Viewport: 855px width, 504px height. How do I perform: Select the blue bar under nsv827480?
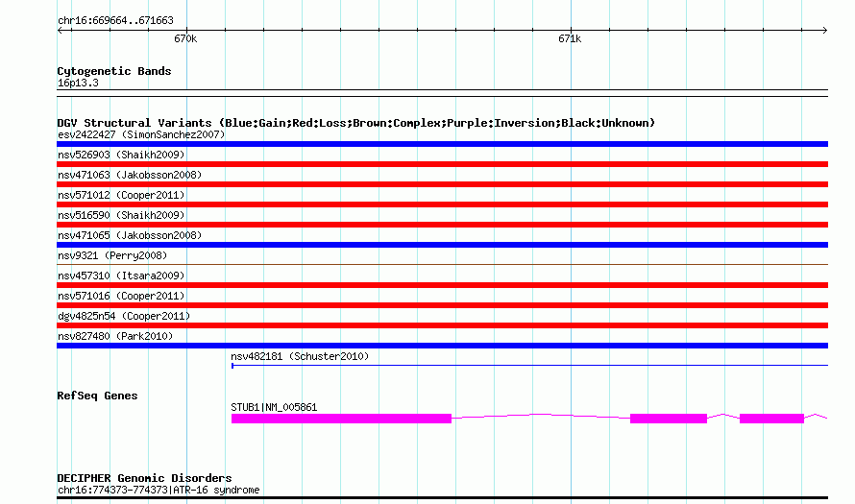point(442,346)
